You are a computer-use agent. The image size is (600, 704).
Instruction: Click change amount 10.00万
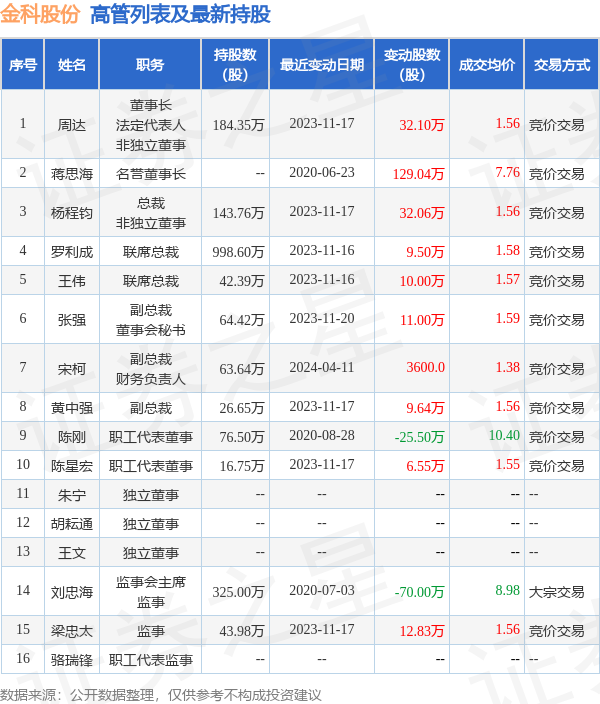(x=422, y=281)
